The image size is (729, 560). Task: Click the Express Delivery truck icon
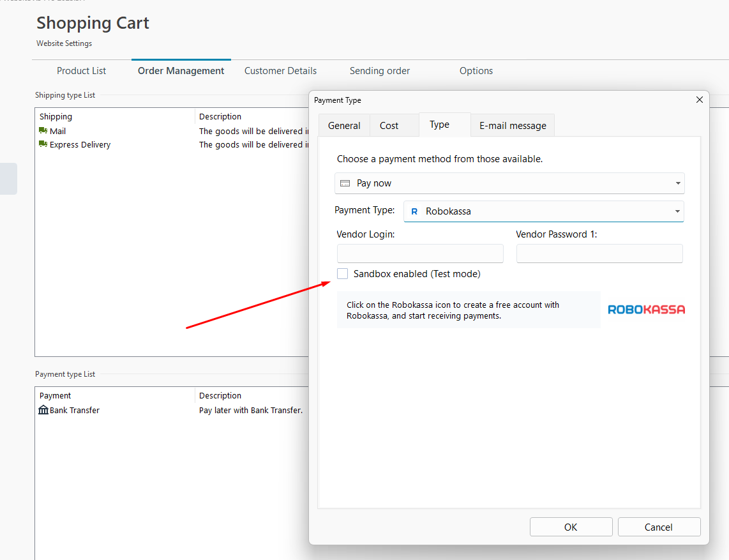43,144
